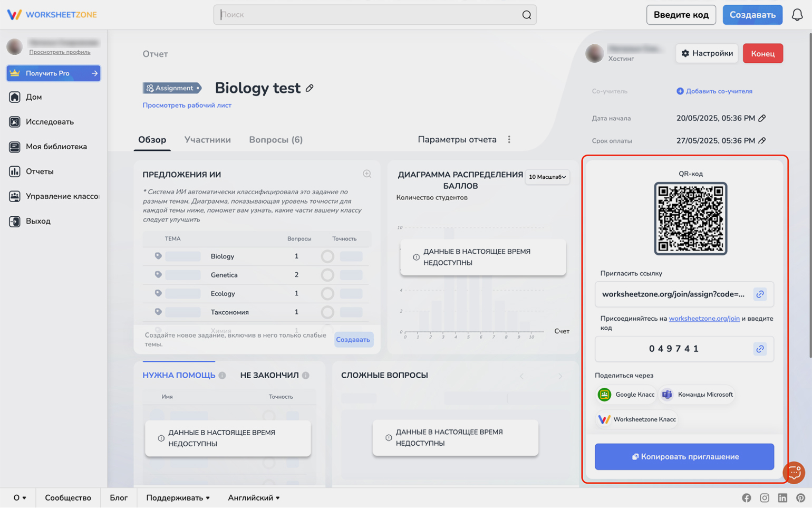Viewport: 812px width, 508px height.
Task: Open Отчеты reports icon
Action: 15,171
